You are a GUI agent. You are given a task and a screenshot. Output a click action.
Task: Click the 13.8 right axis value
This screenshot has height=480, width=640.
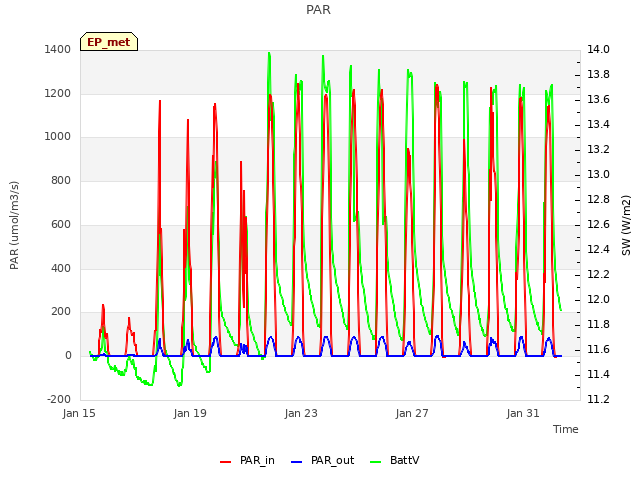coord(598,74)
